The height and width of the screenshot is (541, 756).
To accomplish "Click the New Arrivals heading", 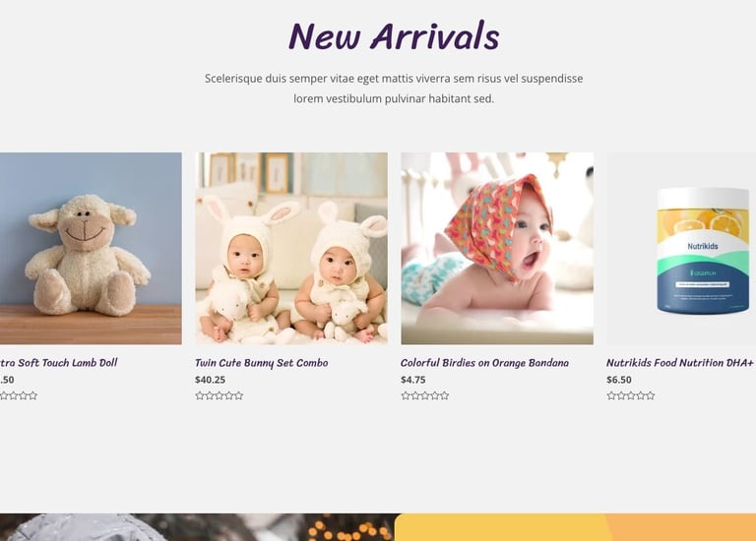I will click(394, 36).
